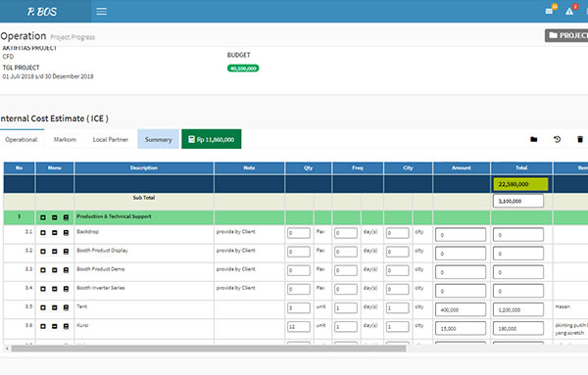Save the Production & Technical Support section
The image size is (588, 375).
coord(66,217)
